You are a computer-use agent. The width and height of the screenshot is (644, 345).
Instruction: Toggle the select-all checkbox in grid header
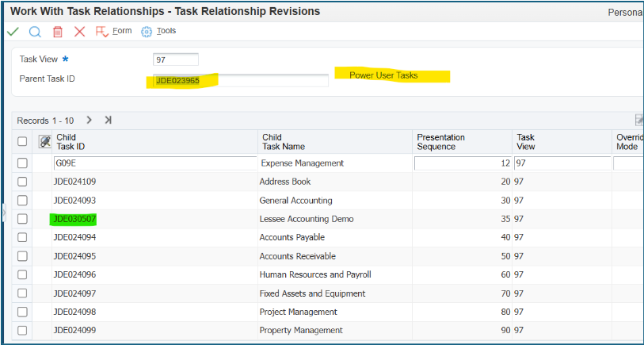(x=22, y=141)
